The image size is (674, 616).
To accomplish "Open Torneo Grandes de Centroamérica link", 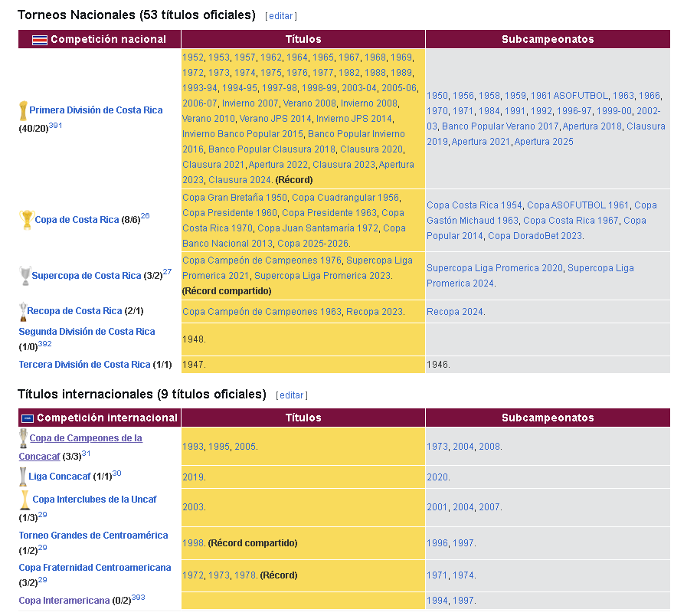I will point(93,536).
